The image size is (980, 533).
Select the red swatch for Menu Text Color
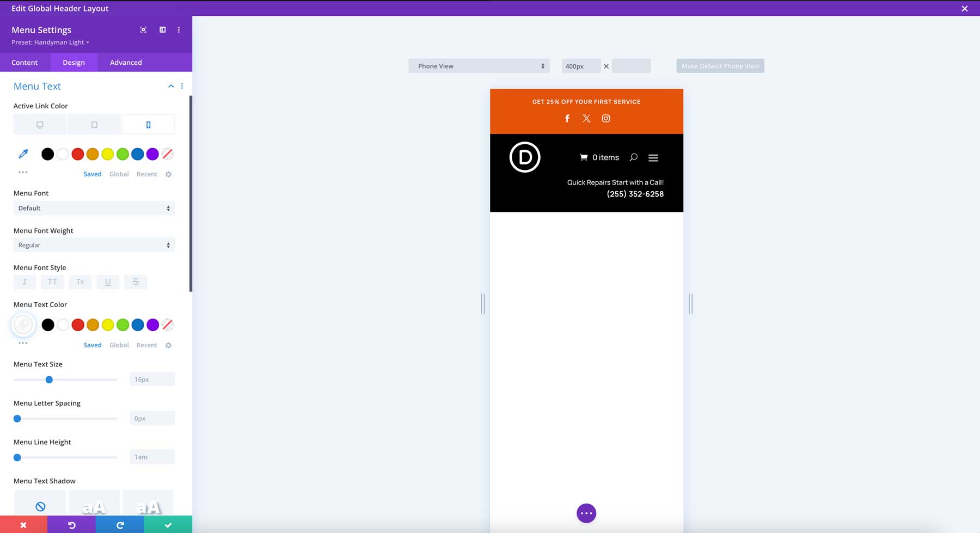coord(78,324)
